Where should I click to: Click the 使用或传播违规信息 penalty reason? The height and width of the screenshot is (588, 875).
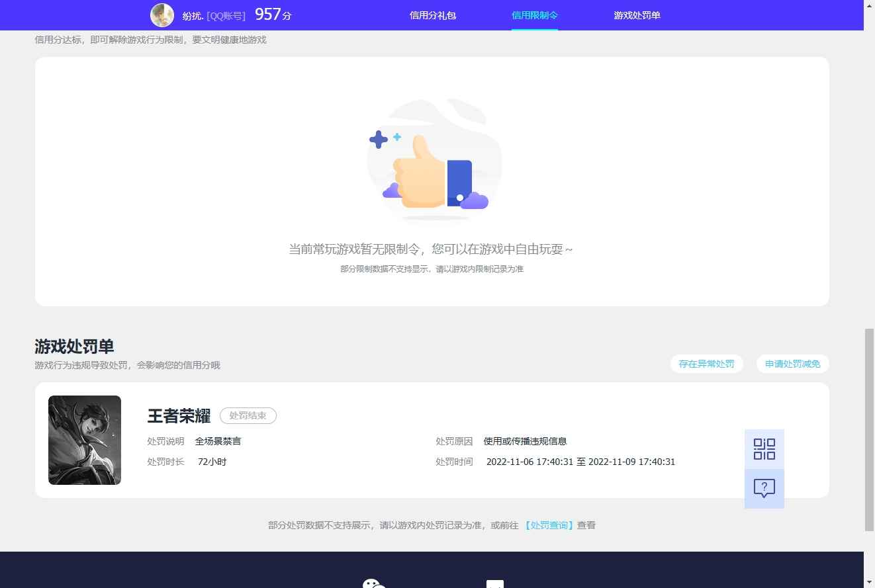coord(526,441)
